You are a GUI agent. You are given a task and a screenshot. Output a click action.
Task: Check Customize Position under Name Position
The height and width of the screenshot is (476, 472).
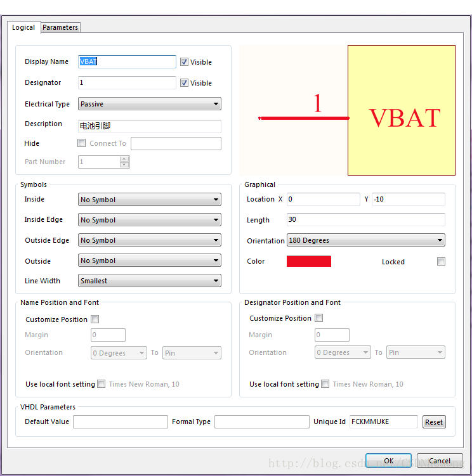click(x=95, y=319)
